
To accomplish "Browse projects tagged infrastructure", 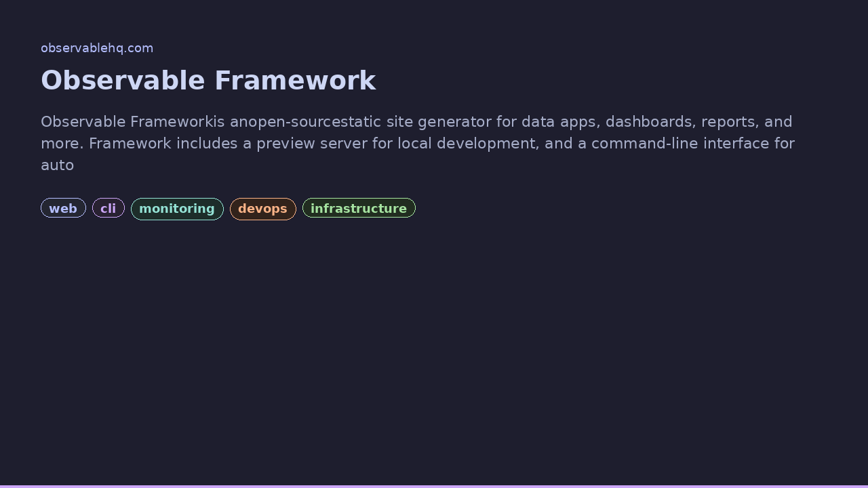I will (359, 208).
